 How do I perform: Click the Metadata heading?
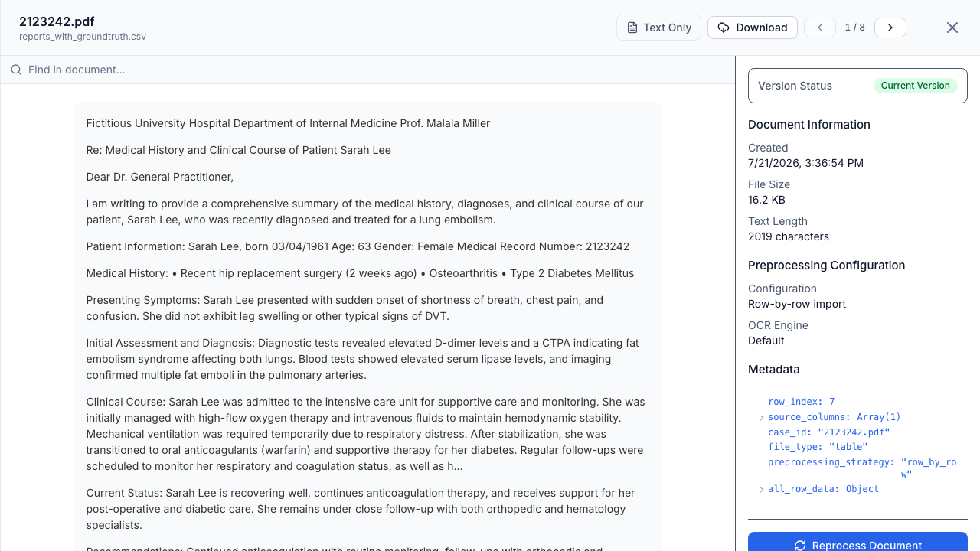coord(774,370)
